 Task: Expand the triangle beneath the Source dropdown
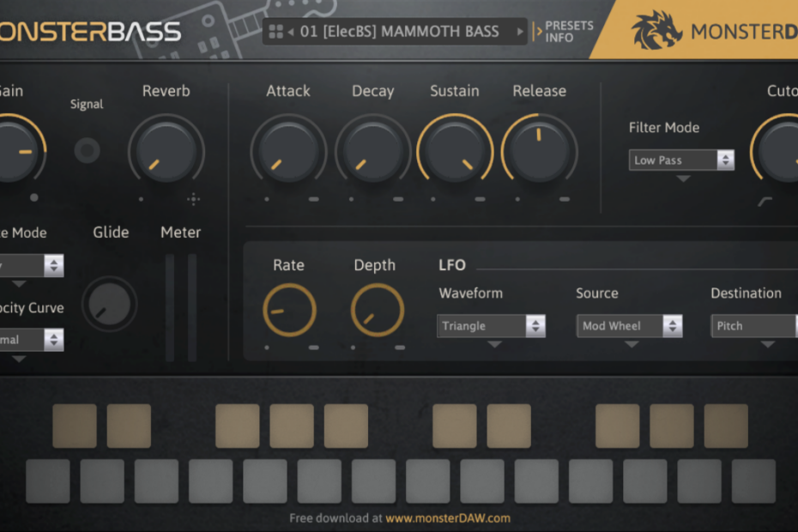[632, 345]
